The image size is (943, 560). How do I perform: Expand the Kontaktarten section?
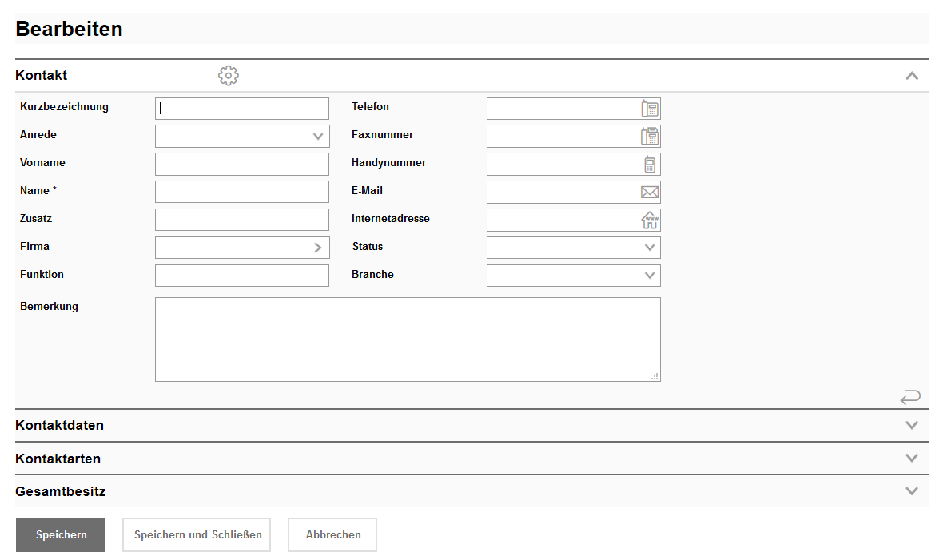click(x=912, y=459)
